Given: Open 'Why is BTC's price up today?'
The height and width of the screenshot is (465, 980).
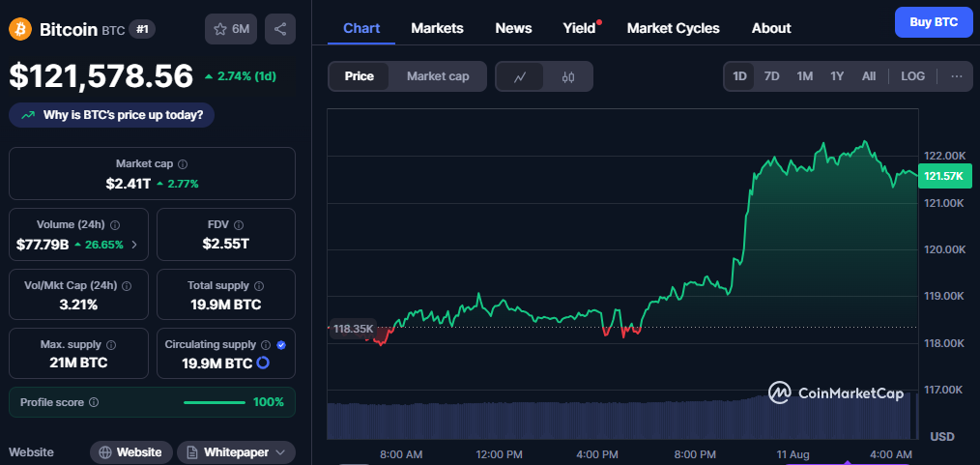Looking at the screenshot, I should tap(111, 115).
